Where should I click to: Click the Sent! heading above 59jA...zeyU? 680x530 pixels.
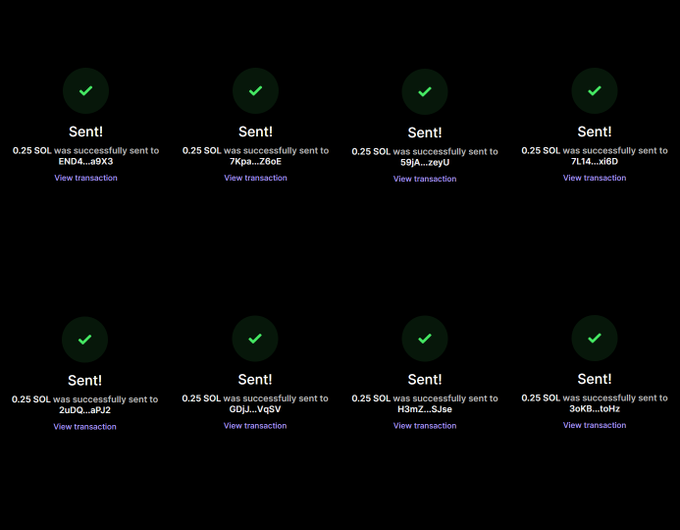click(425, 132)
